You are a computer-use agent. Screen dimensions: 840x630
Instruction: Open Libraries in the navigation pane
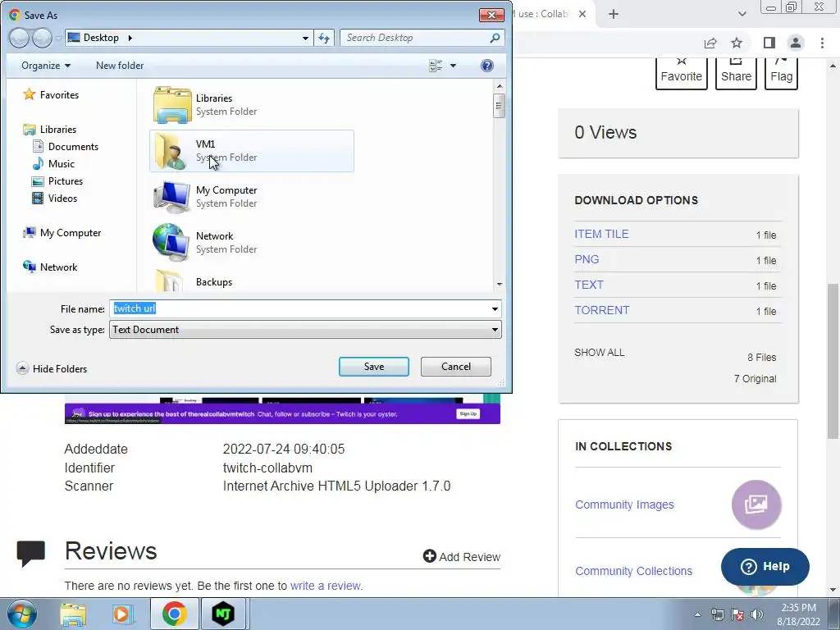click(50, 129)
